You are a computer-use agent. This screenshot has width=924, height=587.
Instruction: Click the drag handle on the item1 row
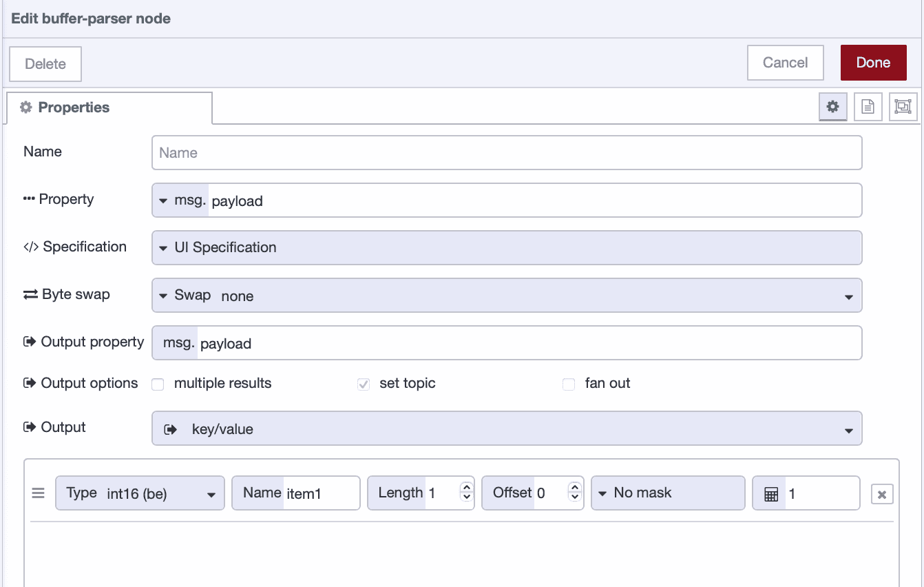pos(38,493)
